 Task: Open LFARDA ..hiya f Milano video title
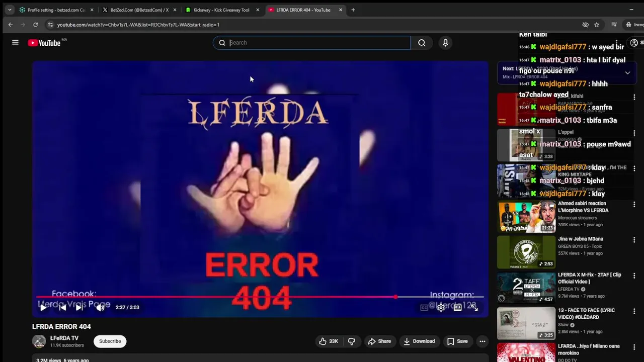[589, 349]
